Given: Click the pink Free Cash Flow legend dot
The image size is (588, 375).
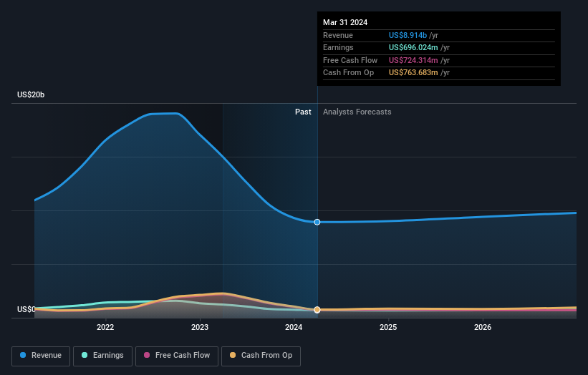Looking at the screenshot, I should pyautogui.click(x=147, y=355).
